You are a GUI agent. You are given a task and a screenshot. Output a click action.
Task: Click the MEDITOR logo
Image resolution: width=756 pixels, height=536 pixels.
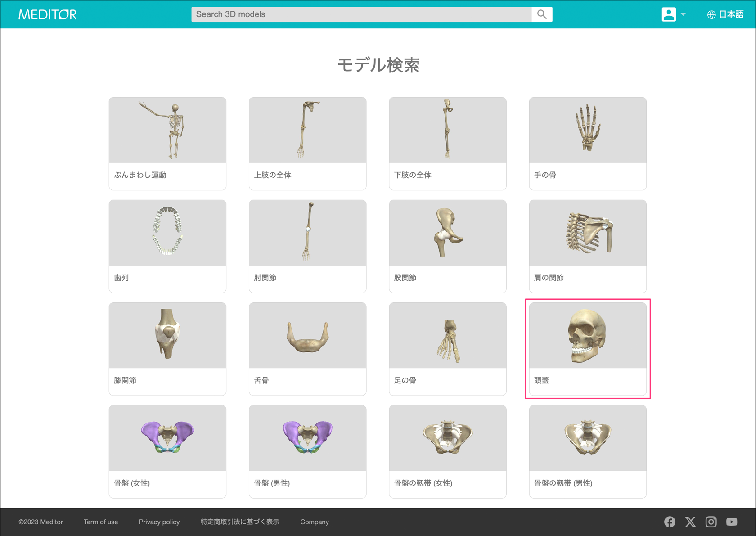point(47,14)
